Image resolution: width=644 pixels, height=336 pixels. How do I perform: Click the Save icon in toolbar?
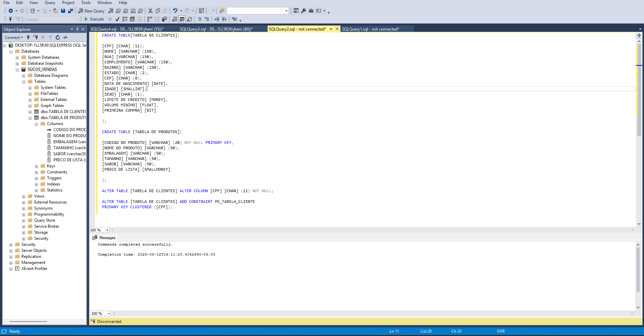click(63, 11)
